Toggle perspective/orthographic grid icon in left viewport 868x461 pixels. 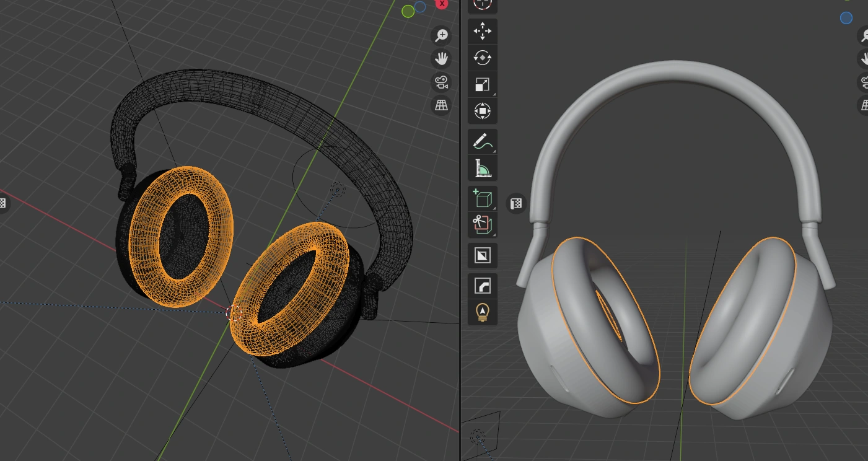pos(441,105)
